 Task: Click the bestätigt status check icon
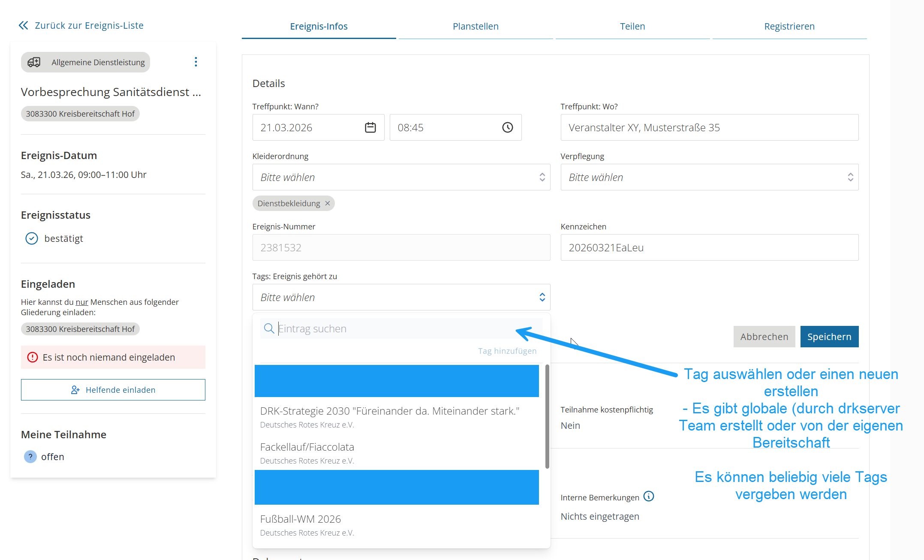coord(32,238)
